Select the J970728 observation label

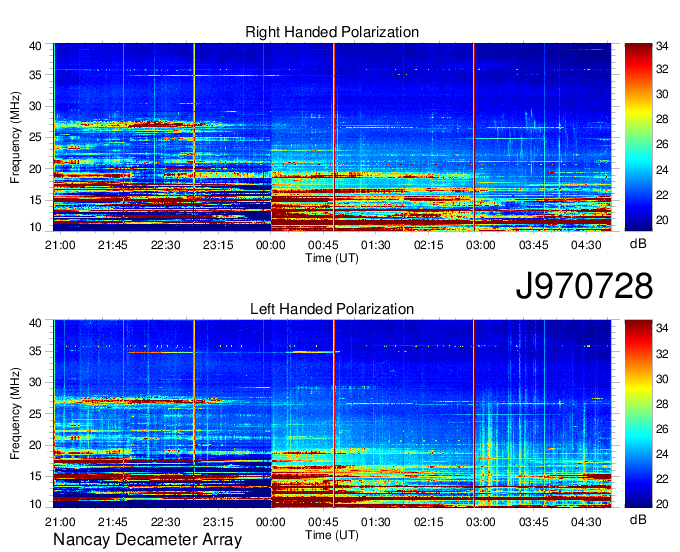tap(584, 286)
